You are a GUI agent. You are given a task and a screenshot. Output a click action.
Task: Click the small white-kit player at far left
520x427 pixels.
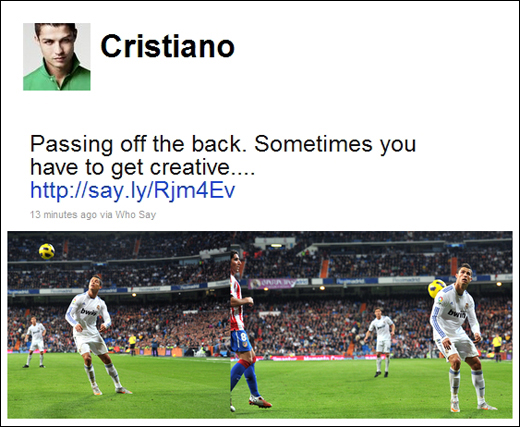[35, 342]
